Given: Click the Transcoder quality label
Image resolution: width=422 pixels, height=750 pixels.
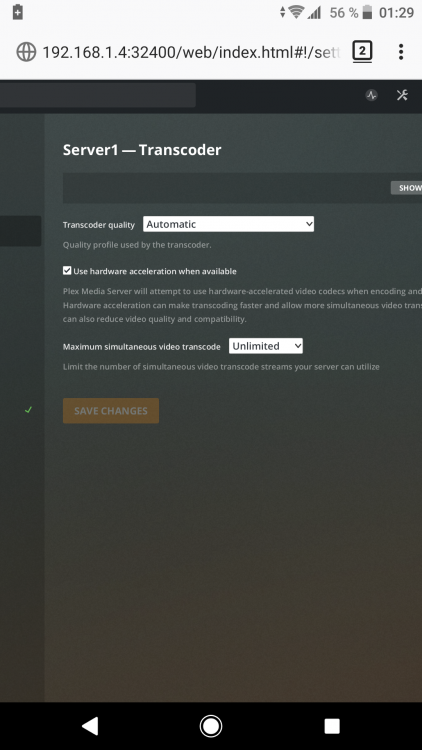Looking at the screenshot, I should coord(99,225).
